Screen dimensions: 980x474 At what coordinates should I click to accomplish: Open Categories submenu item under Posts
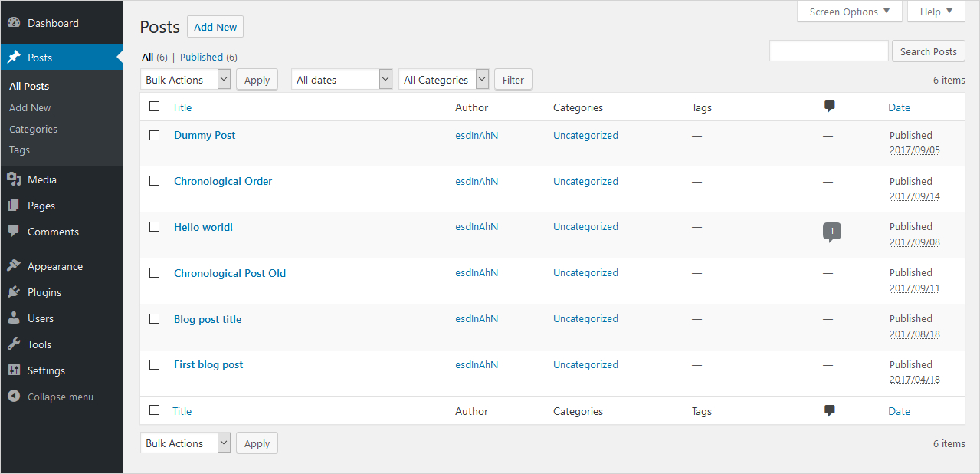(33, 129)
